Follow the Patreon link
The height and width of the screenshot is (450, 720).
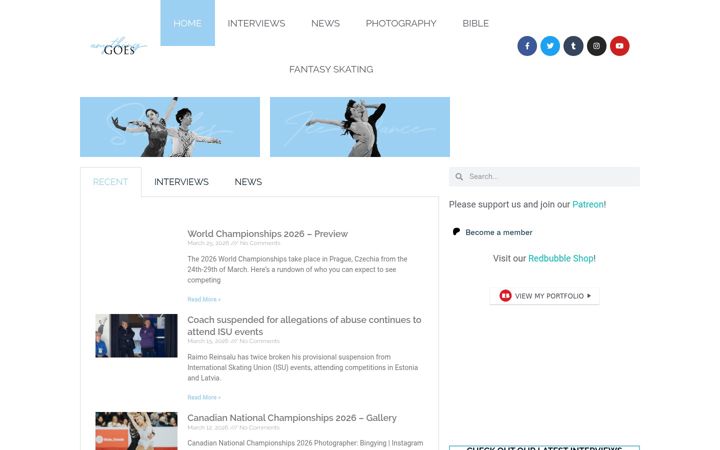tap(588, 204)
